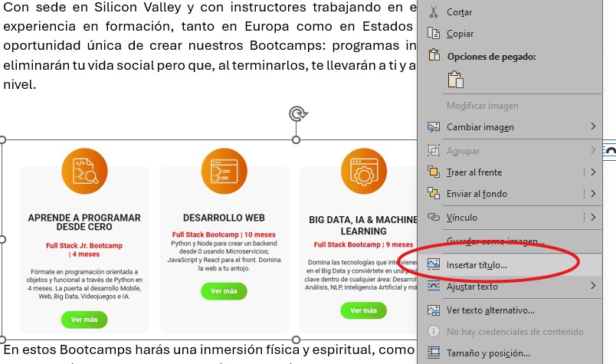Screen dimensions: 616x364
Task: Click the BIG DATA, IA & MACHINE LEARNING heading
Action: (363, 225)
